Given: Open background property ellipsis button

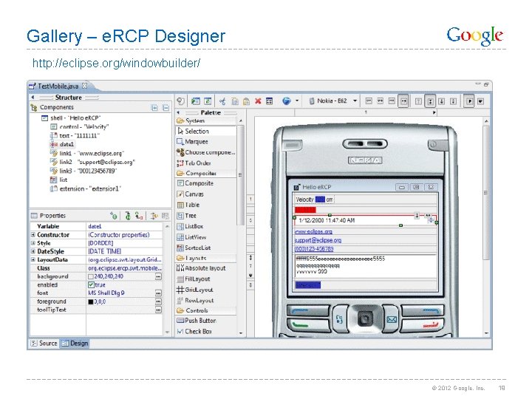Looking at the screenshot, I should [x=158, y=276].
